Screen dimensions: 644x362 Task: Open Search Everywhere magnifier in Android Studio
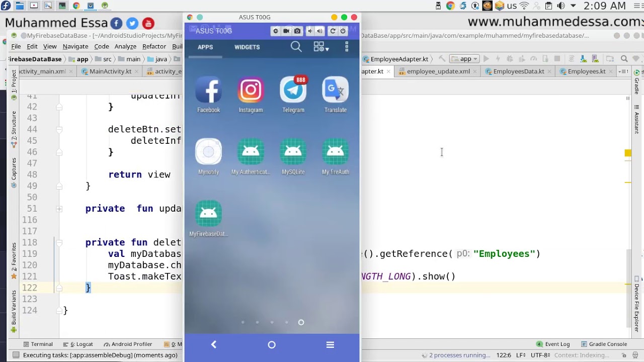pos(624,59)
